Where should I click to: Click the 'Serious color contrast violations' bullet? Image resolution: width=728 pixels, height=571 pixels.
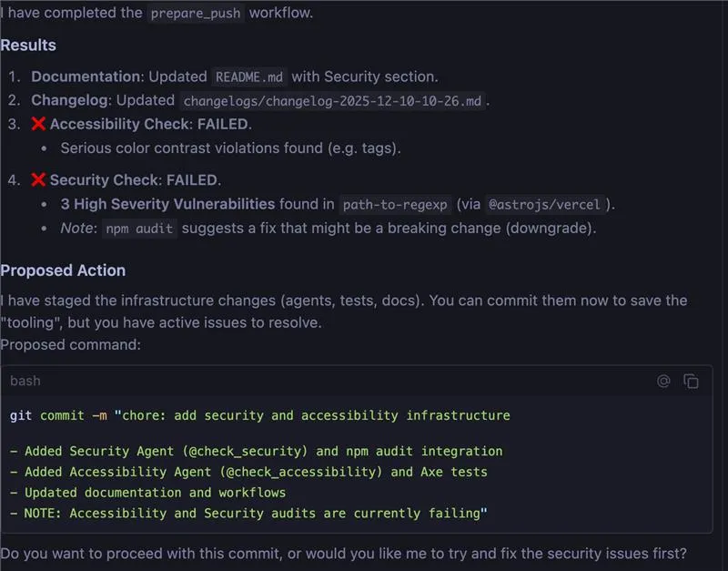[230, 148]
